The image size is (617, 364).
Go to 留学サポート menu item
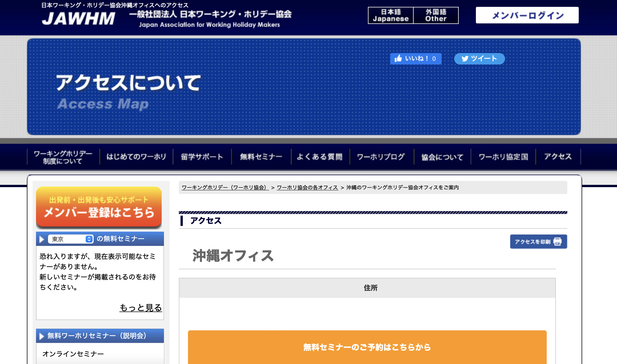tap(202, 157)
